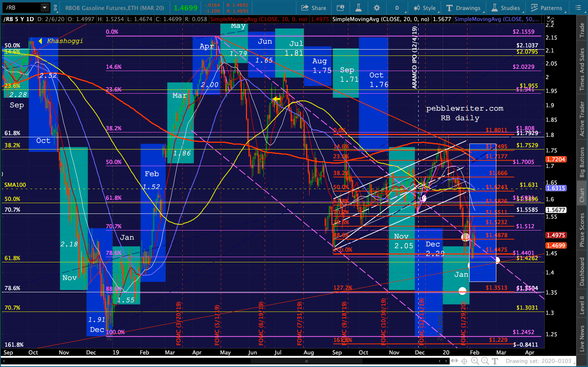This screenshot has width=588, height=367.
Task: Click the text T tool icon at bottom
Action: coord(495,361)
